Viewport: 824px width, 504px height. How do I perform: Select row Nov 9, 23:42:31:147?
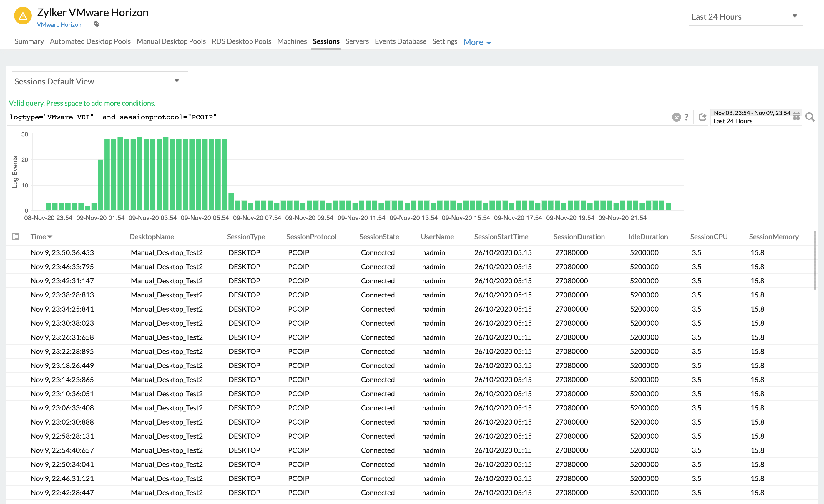click(x=412, y=281)
